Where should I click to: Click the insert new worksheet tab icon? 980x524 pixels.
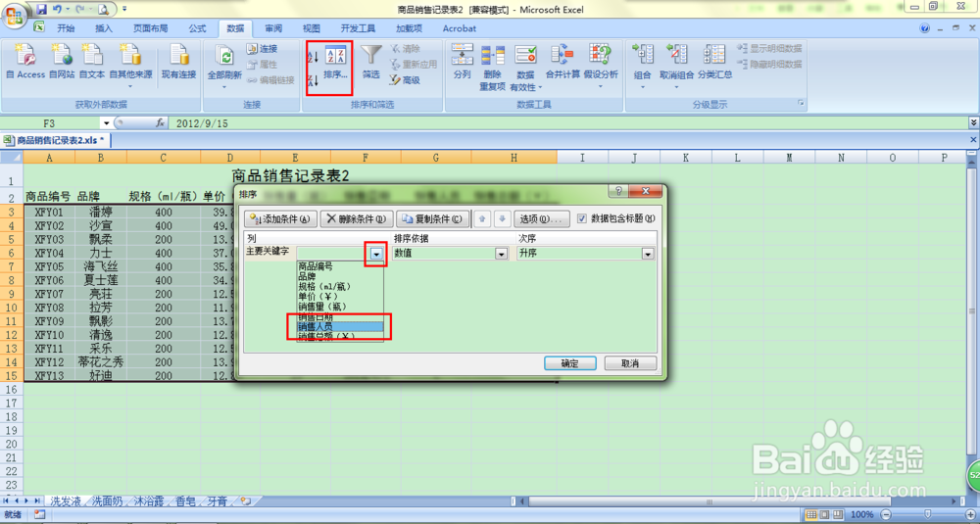(246, 500)
